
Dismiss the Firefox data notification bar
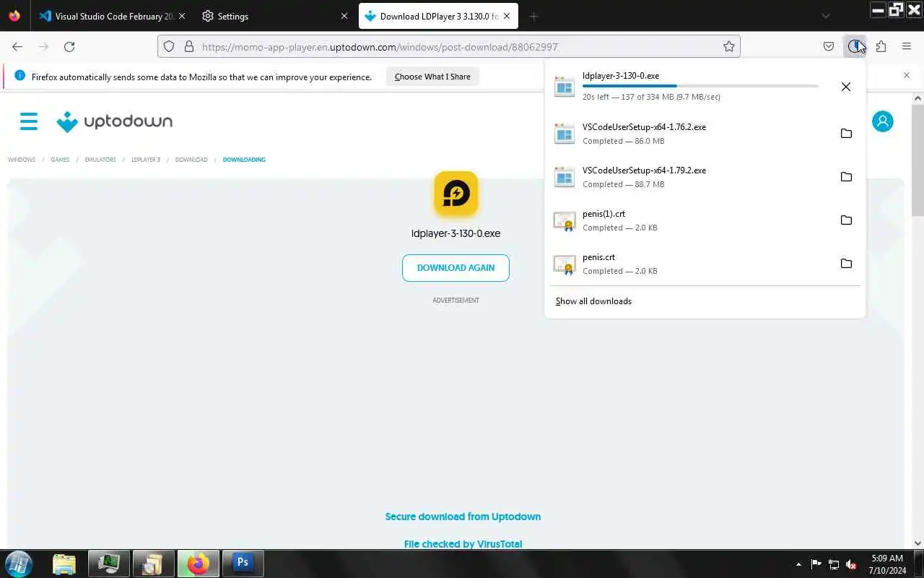pos(907,75)
